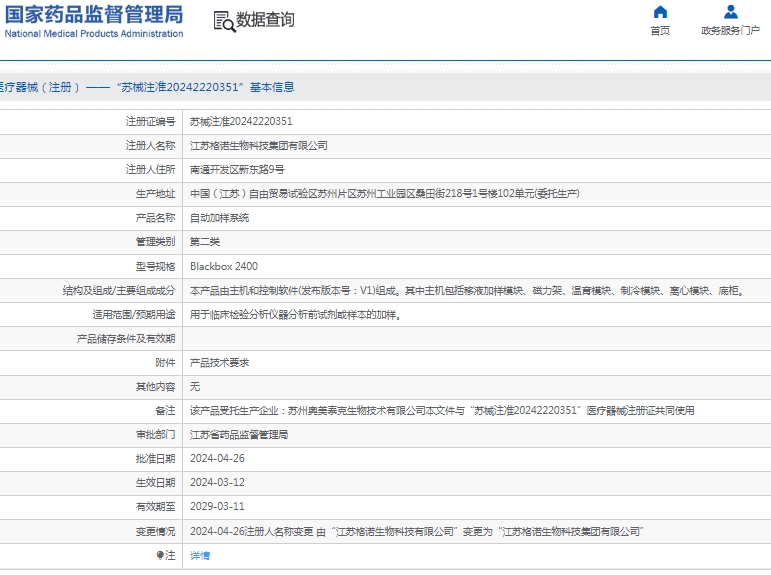Open the 详情 details link
This screenshot has width=771, height=575.
coord(200,555)
